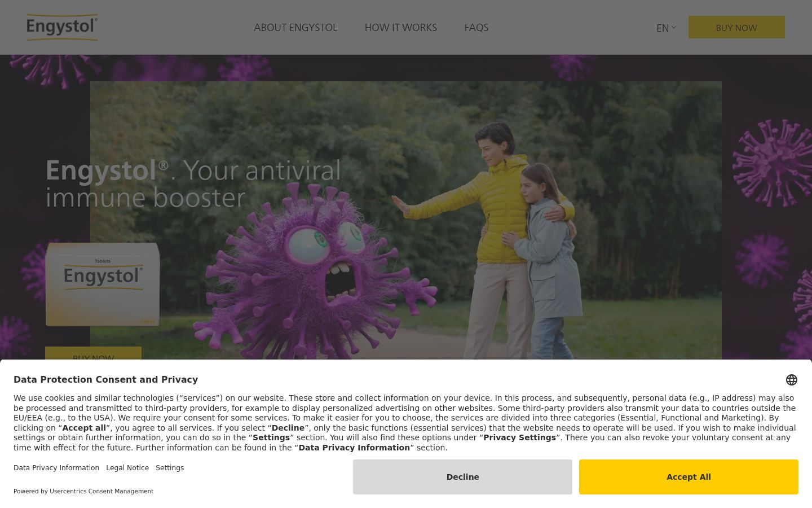Click the "Data Protection Consent and Privacy" heading
Screen dimensions: 812x508
pyautogui.click(x=105, y=380)
